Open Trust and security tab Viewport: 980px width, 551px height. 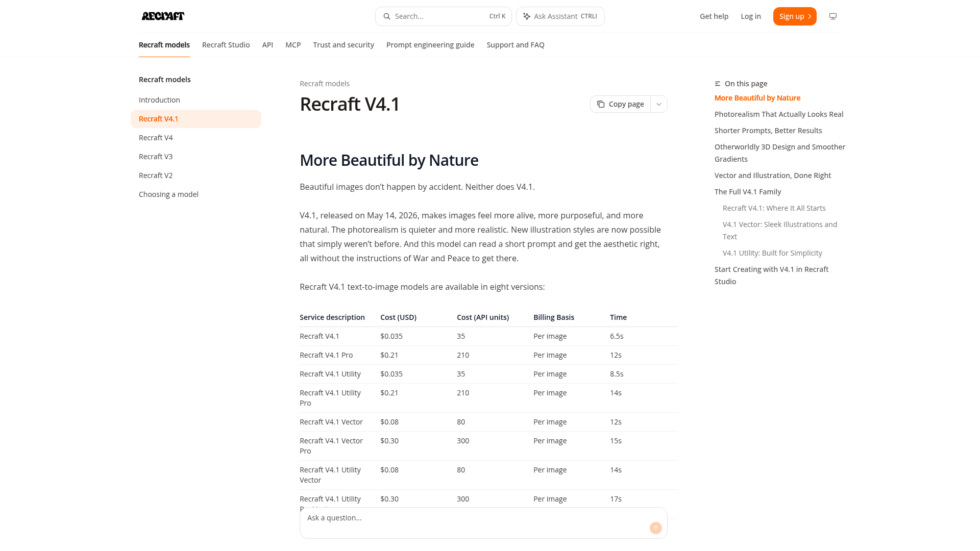point(344,45)
